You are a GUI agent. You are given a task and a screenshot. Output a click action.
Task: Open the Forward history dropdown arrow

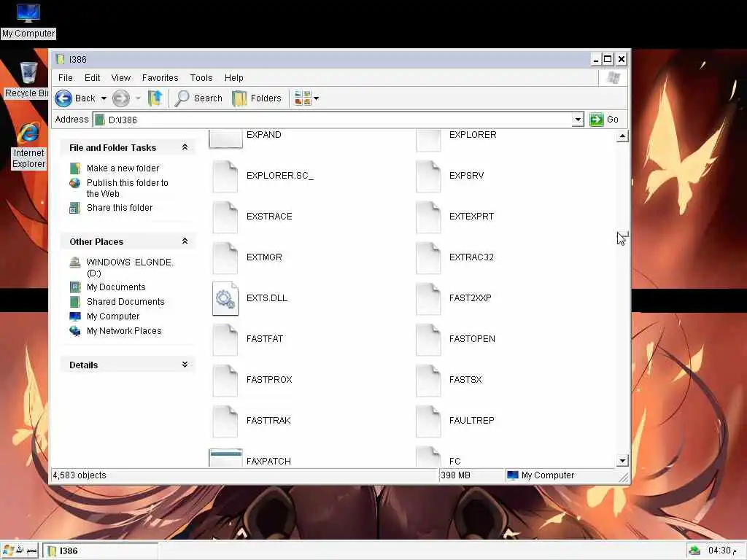(138, 98)
